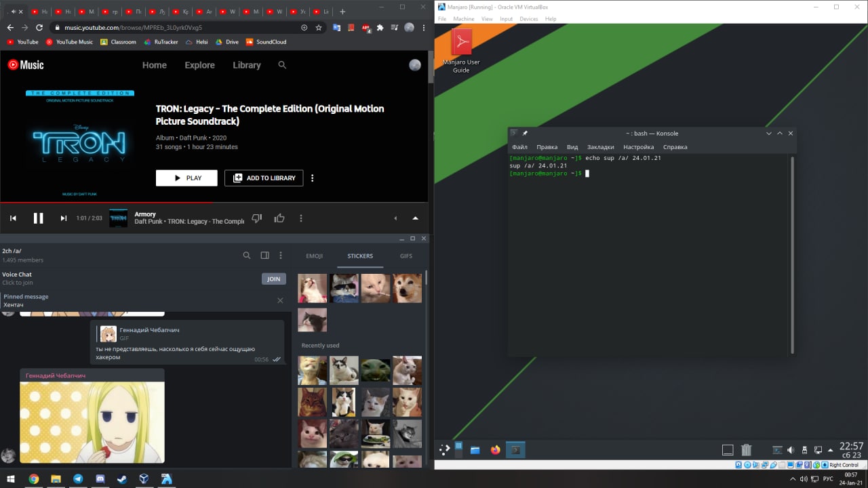
Task: Open the VirtualBox Devices menu
Action: click(x=528, y=19)
